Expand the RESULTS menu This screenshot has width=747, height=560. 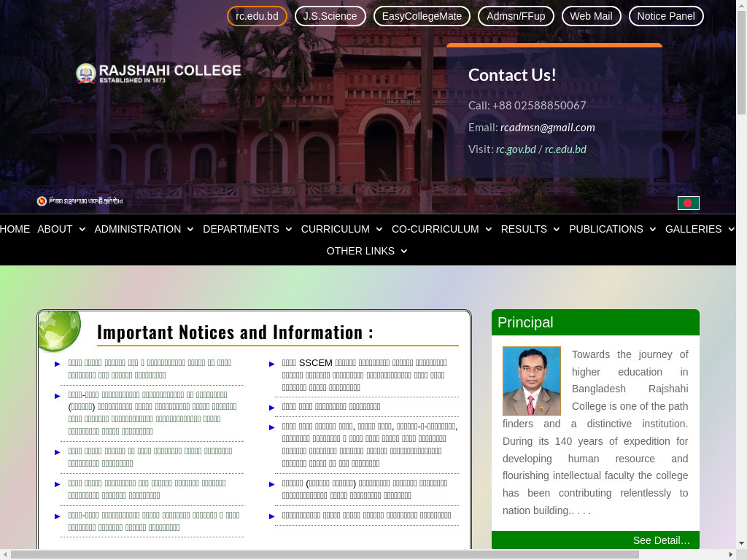pos(530,229)
